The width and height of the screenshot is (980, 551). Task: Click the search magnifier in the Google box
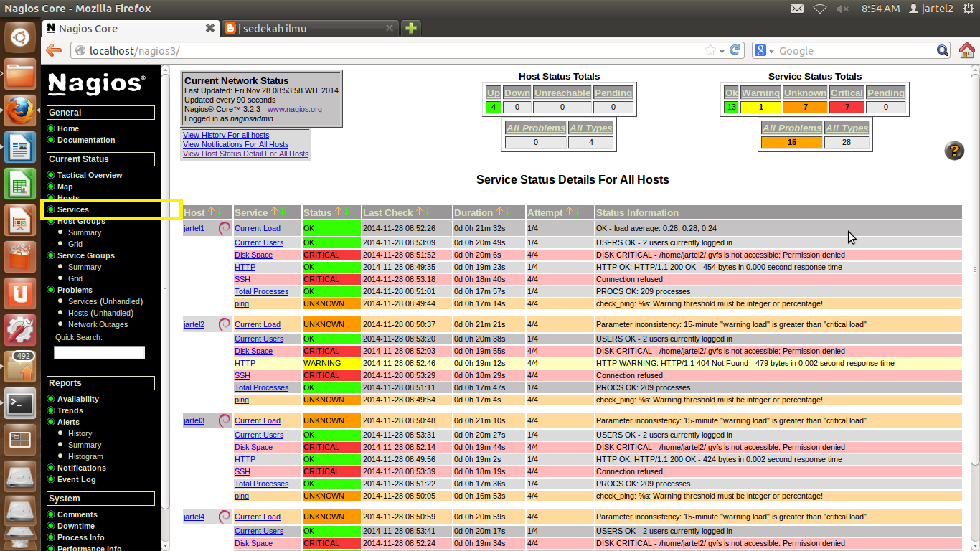click(943, 50)
